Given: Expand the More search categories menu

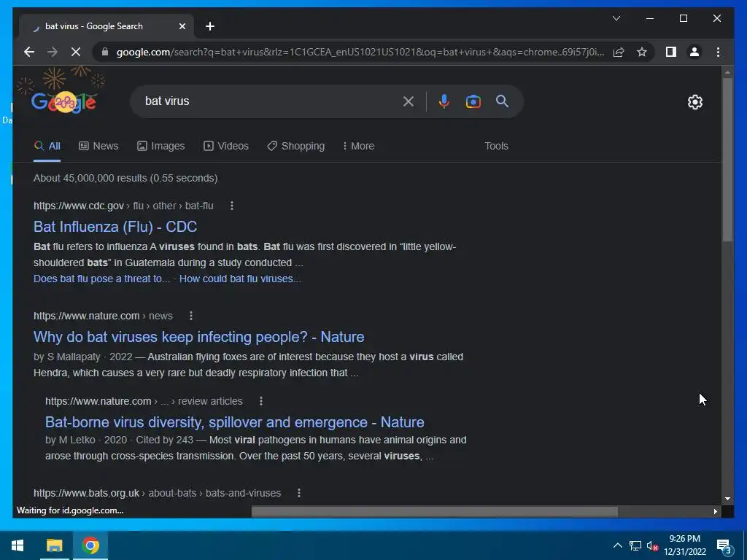Looking at the screenshot, I should click(358, 146).
